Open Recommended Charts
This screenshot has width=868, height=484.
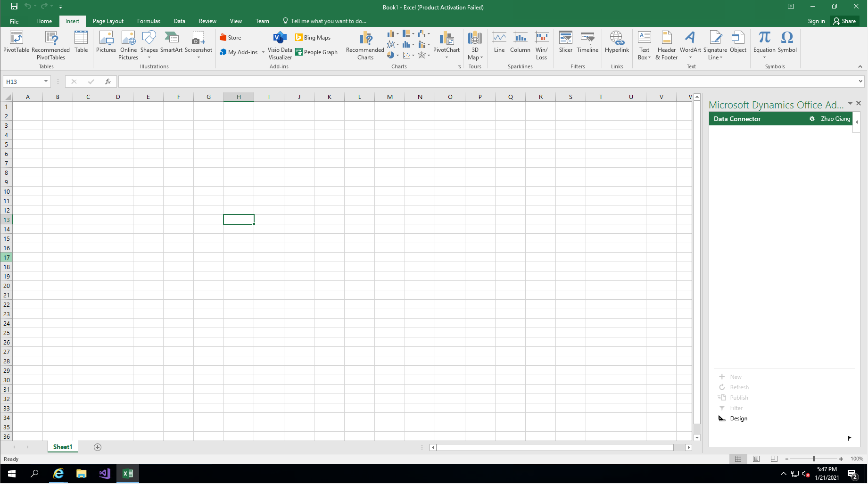pyautogui.click(x=365, y=45)
